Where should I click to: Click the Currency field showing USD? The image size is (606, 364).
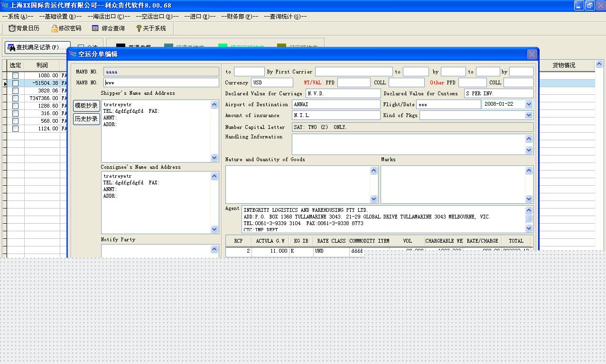click(x=272, y=82)
